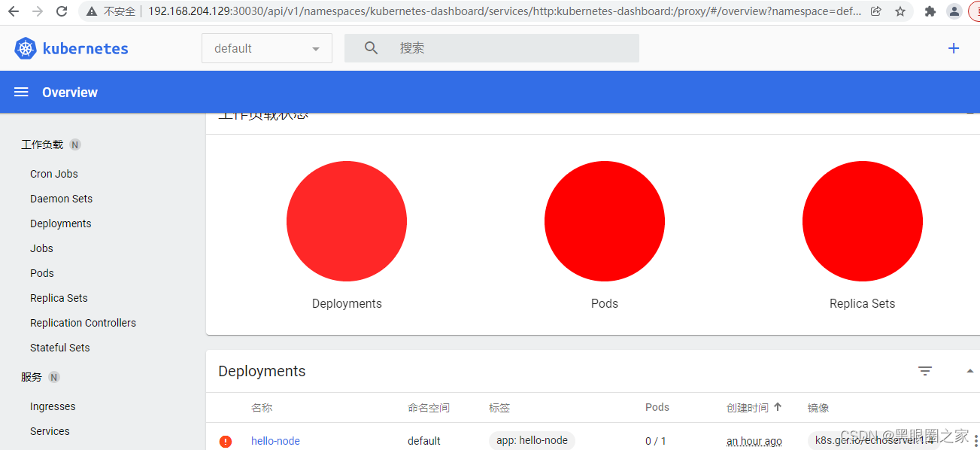Open Stateful Sets in sidebar
This screenshot has height=450, width=980.
coord(60,348)
